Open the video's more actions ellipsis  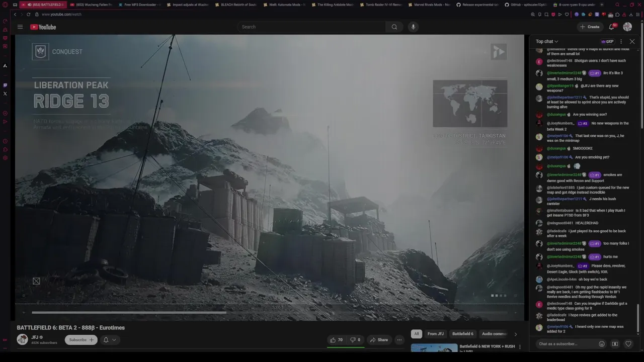click(x=399, y=340)
